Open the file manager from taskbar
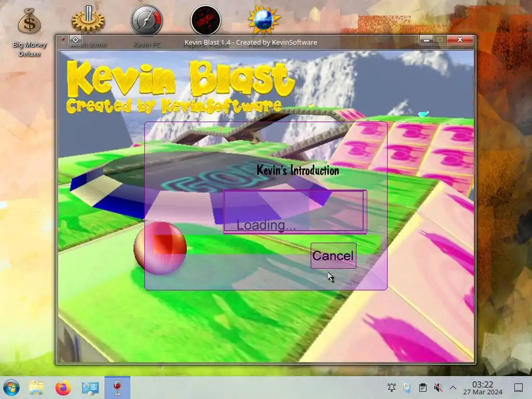This screenshot has width=532, height=399. 36,388
